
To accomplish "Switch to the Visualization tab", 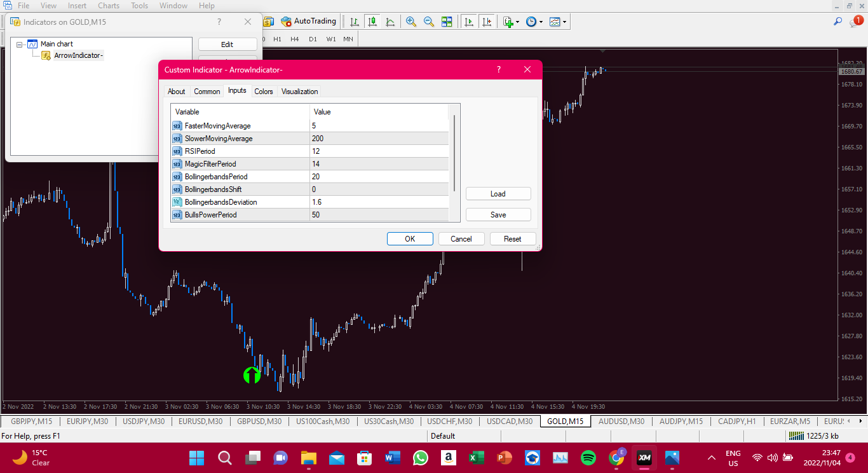I will (299, 92).
